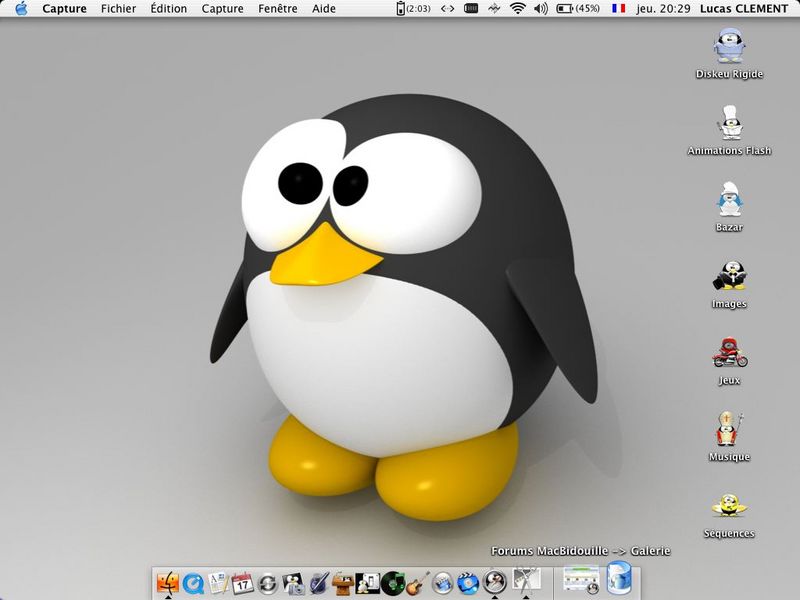Open the Aide menu
The image size is (800, 600).
click(x=324, y=9)
